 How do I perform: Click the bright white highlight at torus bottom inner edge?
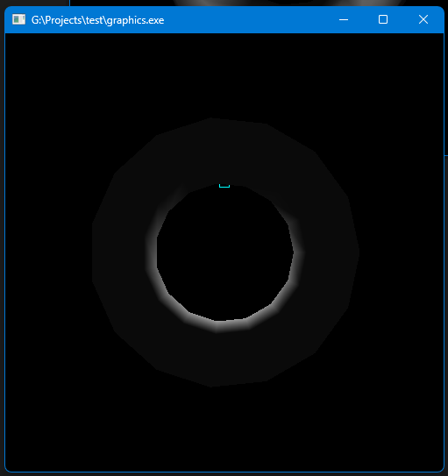[228, 325]
